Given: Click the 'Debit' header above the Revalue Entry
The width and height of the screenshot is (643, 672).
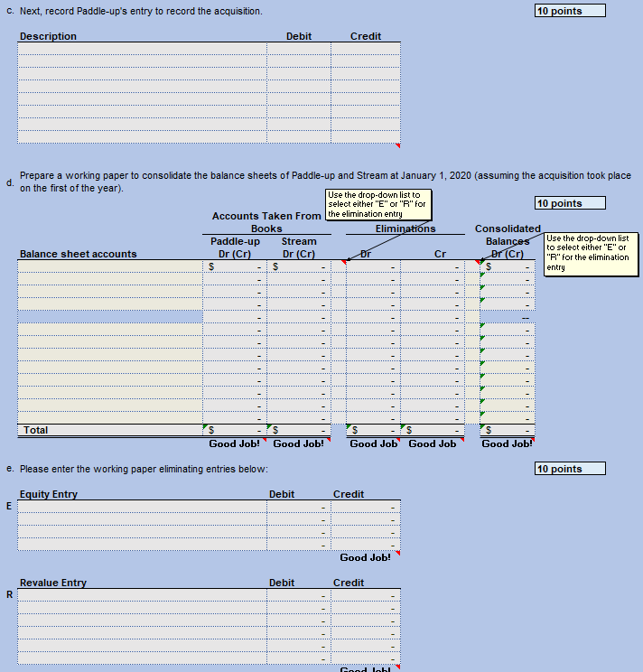Looking at the screenshot, I should 282,583.
